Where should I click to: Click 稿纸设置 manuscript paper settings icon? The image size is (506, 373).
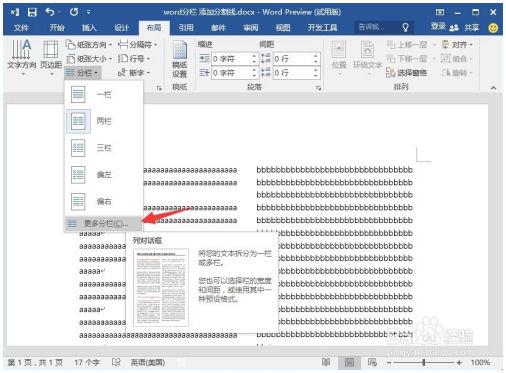click(x=179, y=59)
